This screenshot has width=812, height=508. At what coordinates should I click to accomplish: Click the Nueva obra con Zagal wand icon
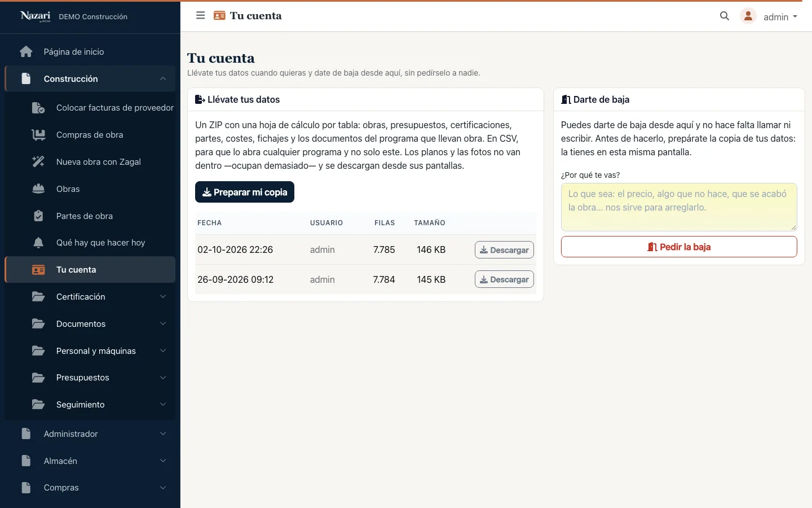pos(38,162)
